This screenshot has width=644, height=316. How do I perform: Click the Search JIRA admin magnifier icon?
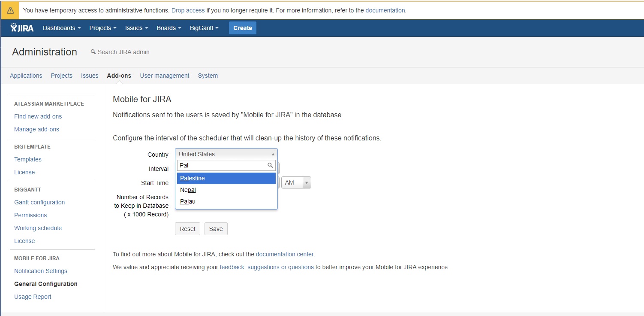point(93,52)
